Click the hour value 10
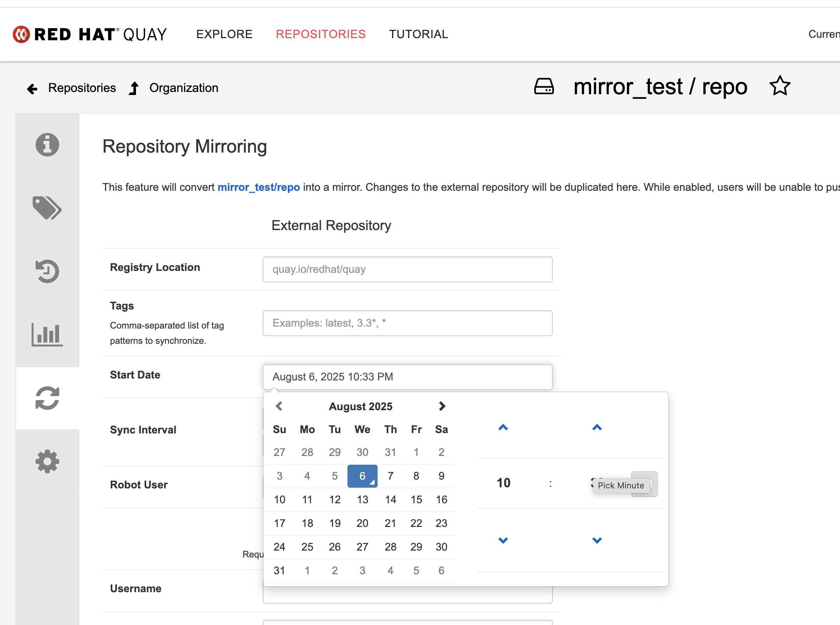The image size is (840, 625). tap(503, 483)
